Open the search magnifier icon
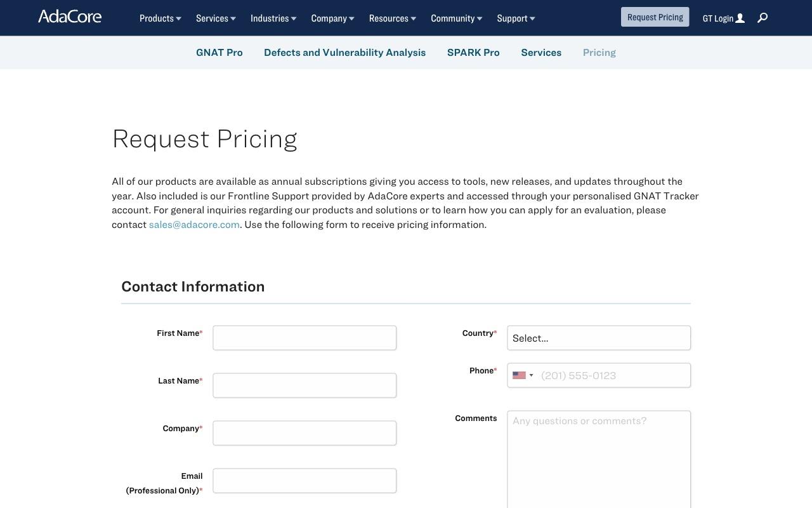Image resolution: width=812 pixels, height=508 pixels. click(763, 18)
